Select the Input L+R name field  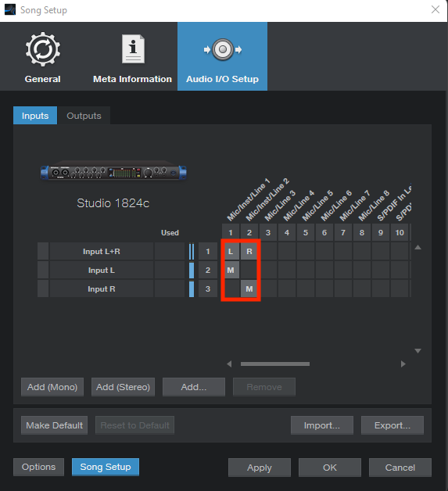click(102, 251)
